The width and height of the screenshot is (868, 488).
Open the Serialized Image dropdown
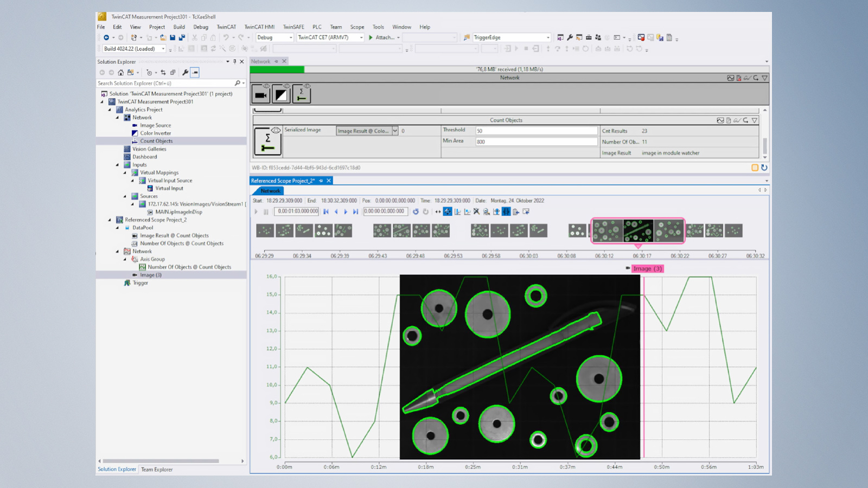[x=395, y=131]
